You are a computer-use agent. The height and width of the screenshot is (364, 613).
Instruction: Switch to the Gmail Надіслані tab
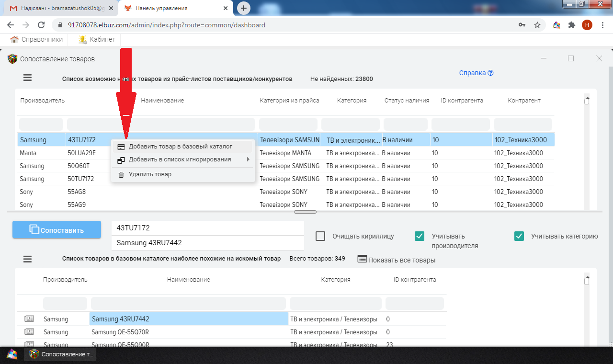pos(60,8)
